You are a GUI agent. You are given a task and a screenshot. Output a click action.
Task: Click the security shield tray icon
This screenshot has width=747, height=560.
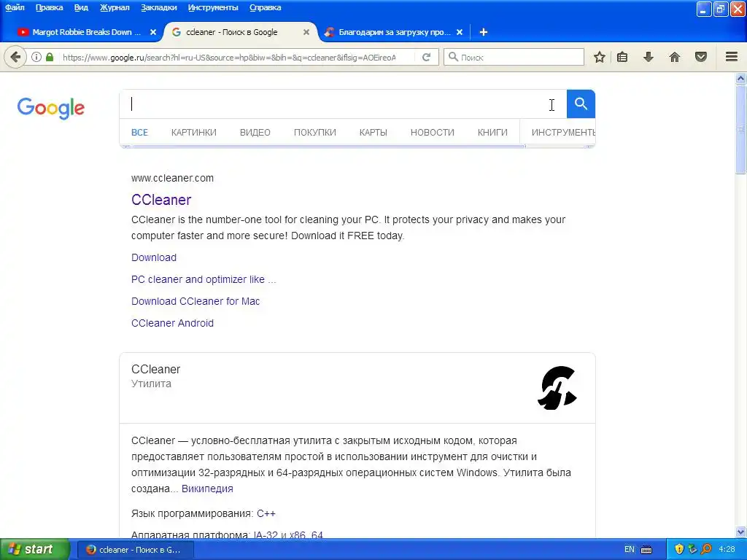pos(679,549)
